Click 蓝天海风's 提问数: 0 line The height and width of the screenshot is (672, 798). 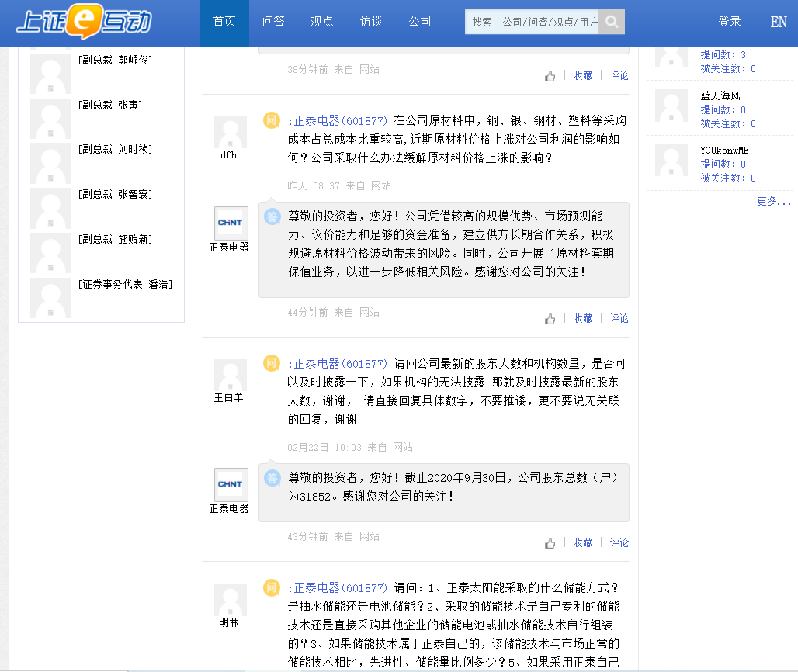tap(723, 110)
